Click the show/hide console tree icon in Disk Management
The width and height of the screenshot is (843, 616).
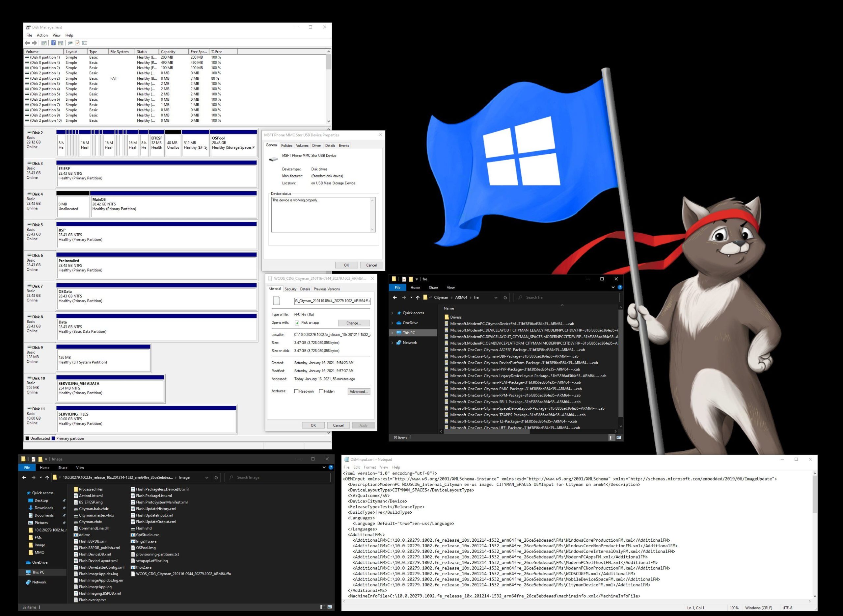[x=44, y=43]
